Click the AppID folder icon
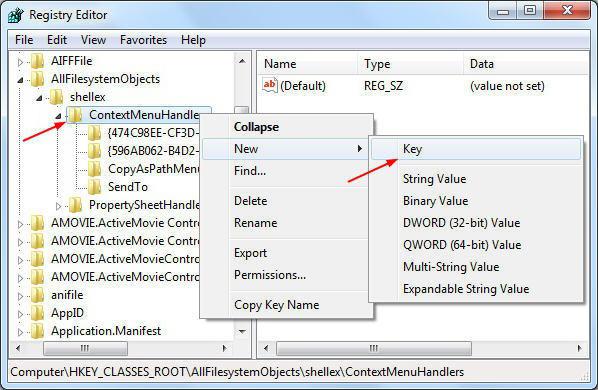Image resolution: width=598 pixels, height=390 pixels. coord(37,313)
